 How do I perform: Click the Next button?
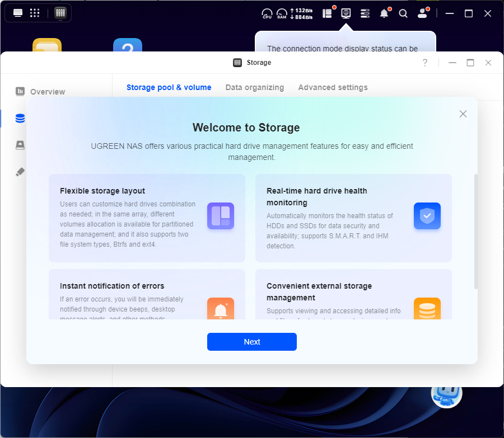point(251,342)
